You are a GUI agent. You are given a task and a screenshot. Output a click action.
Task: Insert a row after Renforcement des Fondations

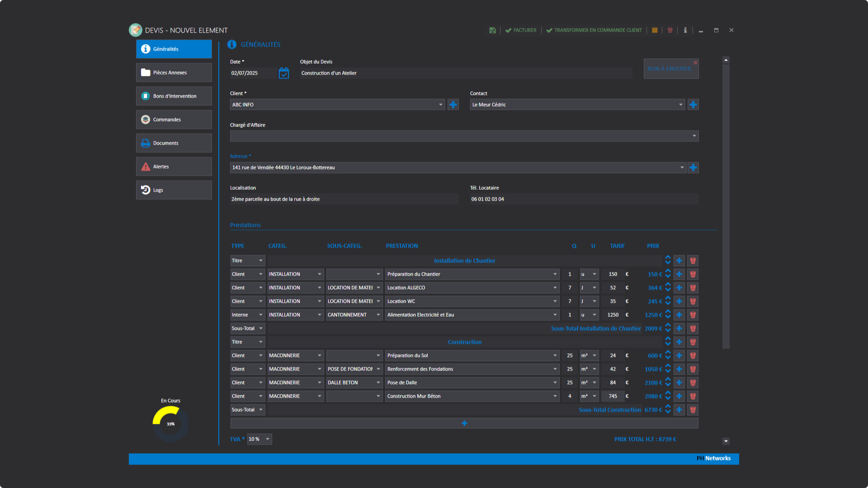click(679, 369)
